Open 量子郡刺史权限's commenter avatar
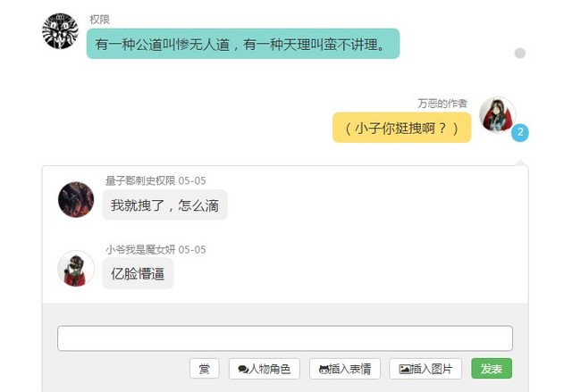The width and height of the screenshot is (572, 392). pyautogui.click(x=76, y=199)
